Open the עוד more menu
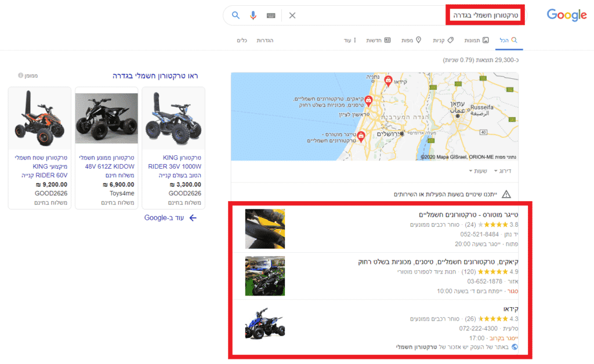The width and height of the screenshot is (594, 364). click(x=350, y=40)
